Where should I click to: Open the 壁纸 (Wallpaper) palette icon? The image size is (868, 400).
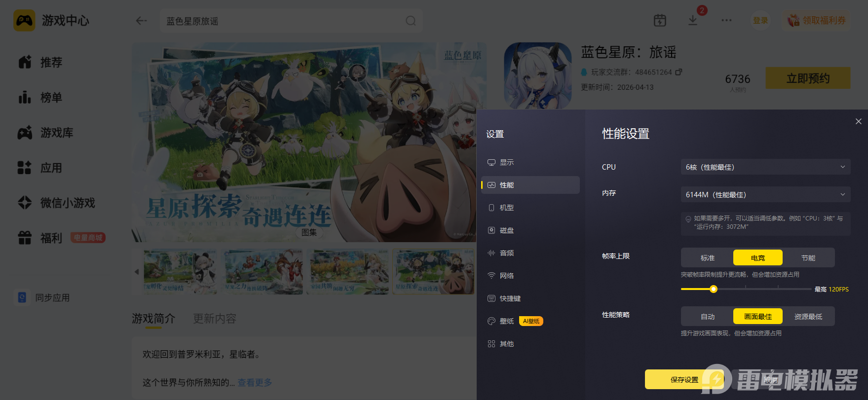491,321
